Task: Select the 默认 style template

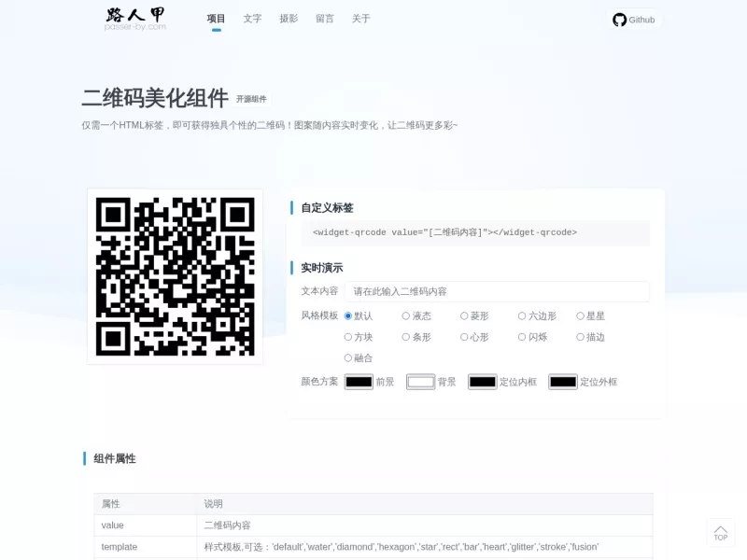Action: (348, 315)
